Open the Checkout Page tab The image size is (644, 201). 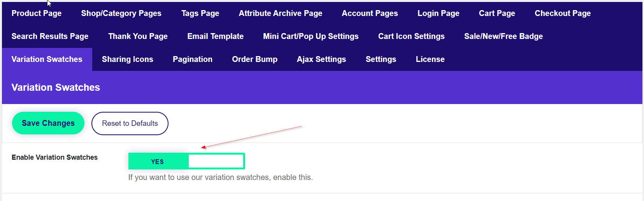point(562,13)
